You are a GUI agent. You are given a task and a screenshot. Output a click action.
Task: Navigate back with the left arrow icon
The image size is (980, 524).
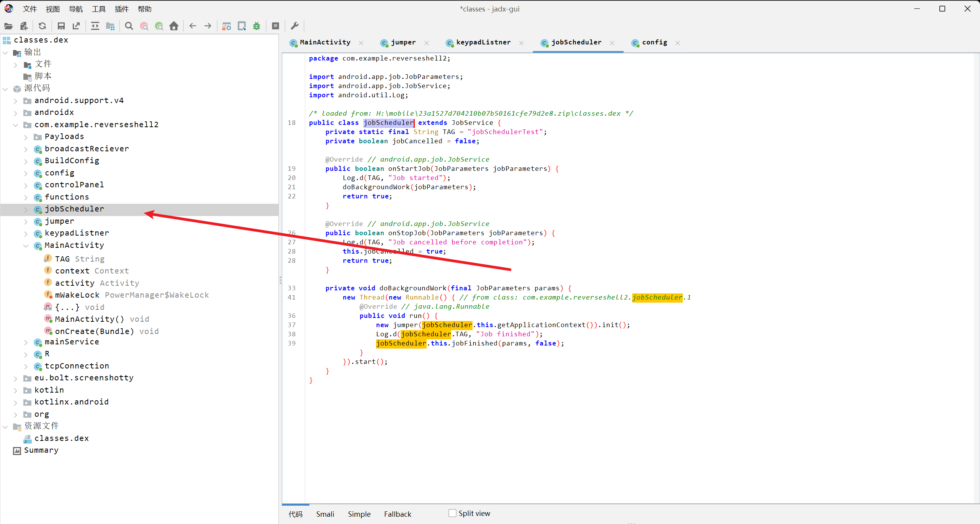pyautogui.click(x=193, y=26)
